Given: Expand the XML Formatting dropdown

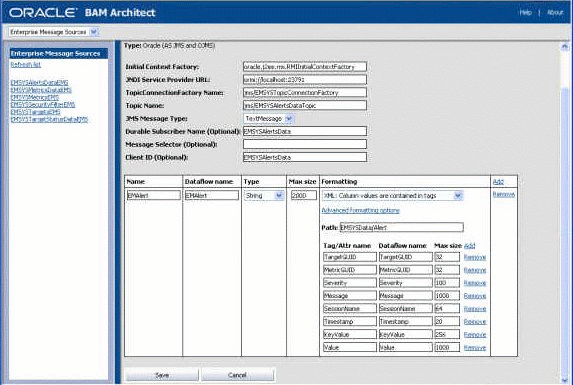Looking at the screenshot, I should [392, 196].
